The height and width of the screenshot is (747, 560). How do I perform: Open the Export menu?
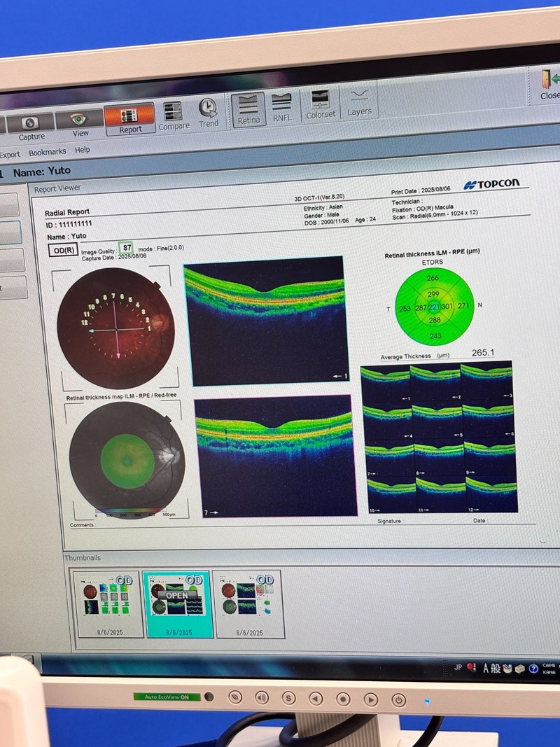pyautogui.click(x=10, y=154)
